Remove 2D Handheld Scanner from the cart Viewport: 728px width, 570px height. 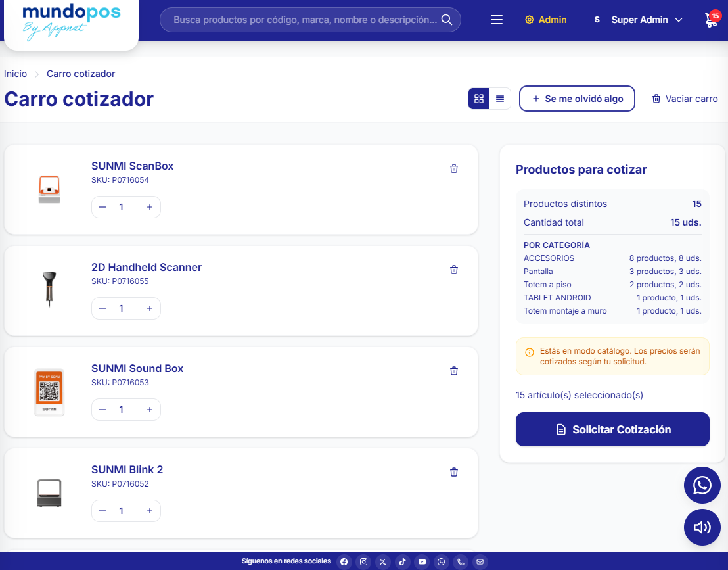click(x=454, y=270)
